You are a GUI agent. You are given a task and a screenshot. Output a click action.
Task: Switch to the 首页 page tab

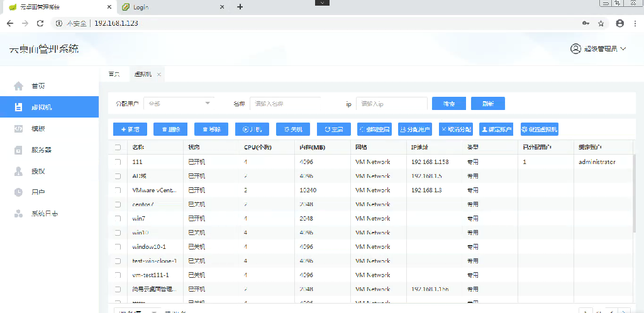pos(114,74)
